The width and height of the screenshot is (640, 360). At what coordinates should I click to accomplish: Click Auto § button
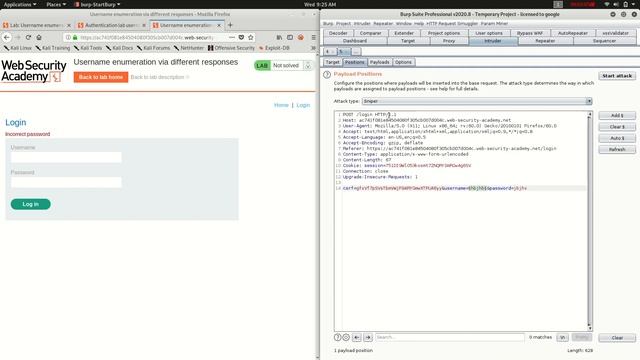[x=617, y=138]
